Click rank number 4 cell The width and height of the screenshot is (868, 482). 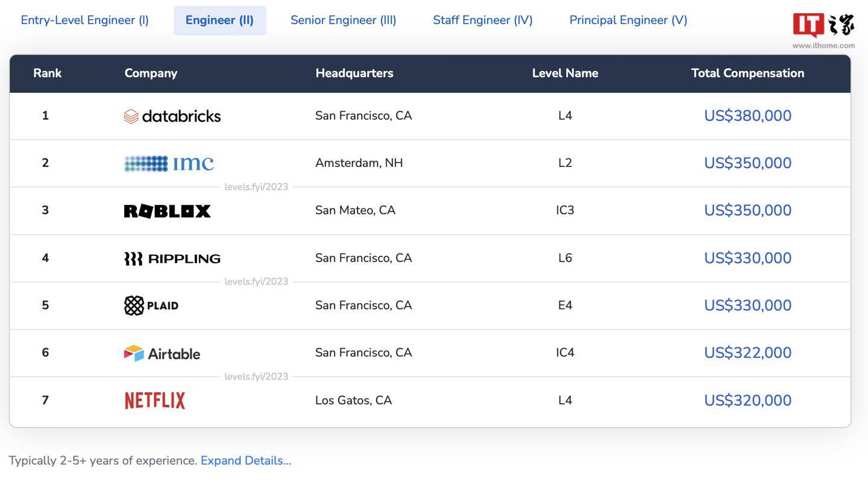point(45,258)
